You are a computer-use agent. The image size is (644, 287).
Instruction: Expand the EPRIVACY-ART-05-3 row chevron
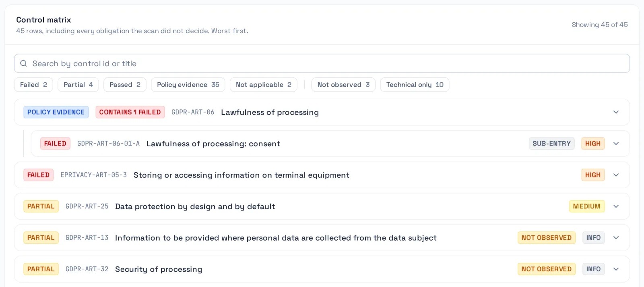coord(616,175)
